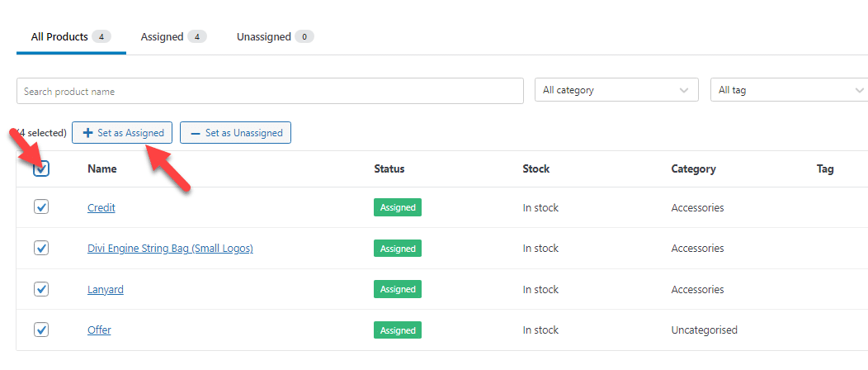Uncheck the Lanyard product checkbox
The width and height of the screenshot is (868, 370).
(x=41, y=289)
